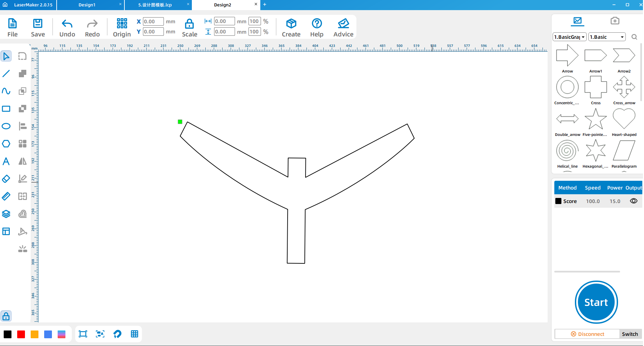
Task: Open the camera panel icon
Action: point(615,21)
